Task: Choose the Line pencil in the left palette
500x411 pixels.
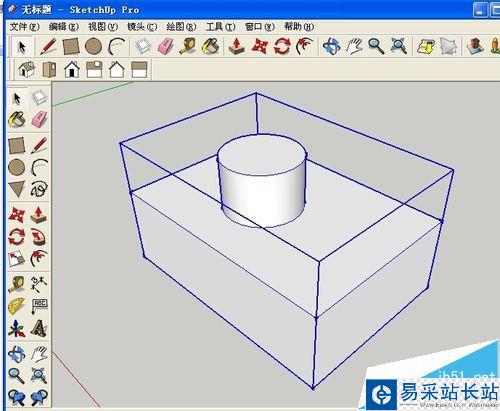Action: pos(39,145)
